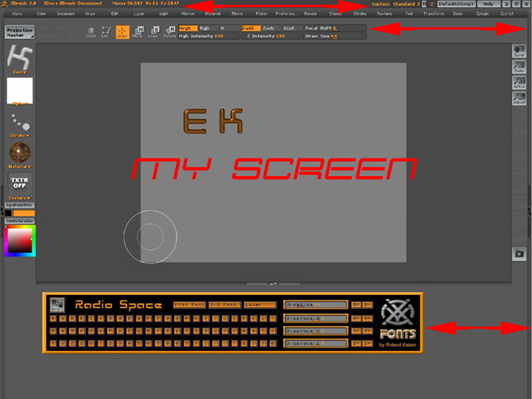Select the Move gyro tool
The image size is (532, 399).
click(x=138, y=32)
